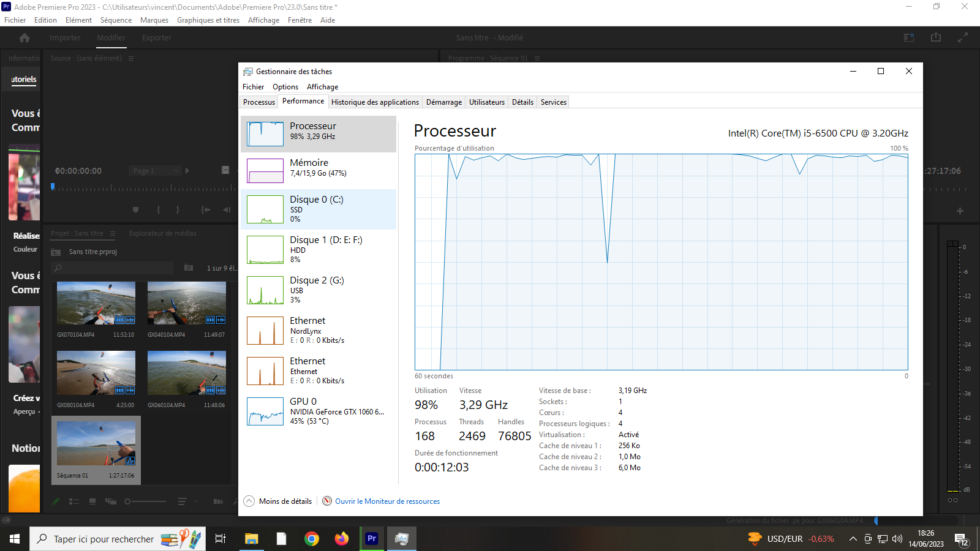Click the Quick Export icon in Premiere
980x551 pixels.
pyautogui.click(x=936, y=37)
